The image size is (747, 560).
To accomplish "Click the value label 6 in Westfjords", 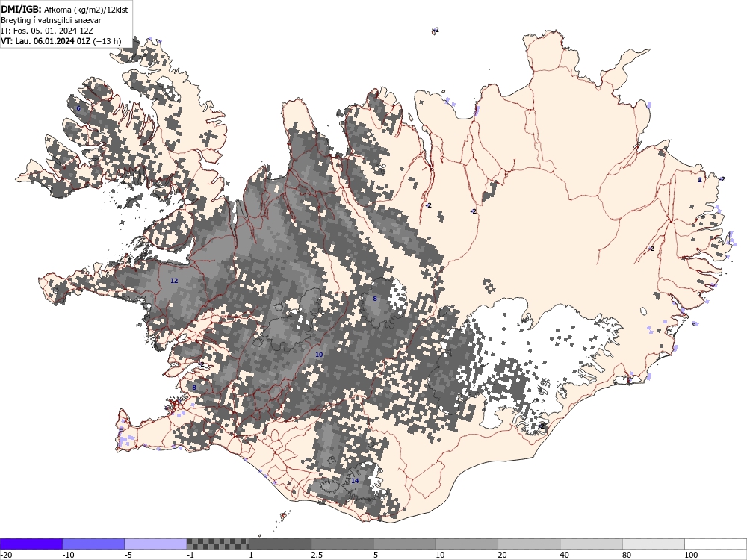I will 78,108.
